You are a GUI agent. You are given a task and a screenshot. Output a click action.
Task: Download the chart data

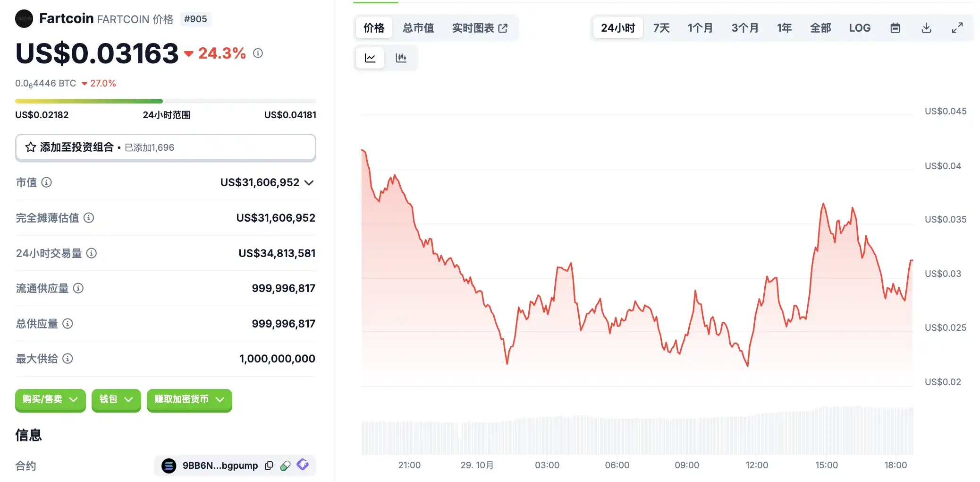(x=926, y=28)
